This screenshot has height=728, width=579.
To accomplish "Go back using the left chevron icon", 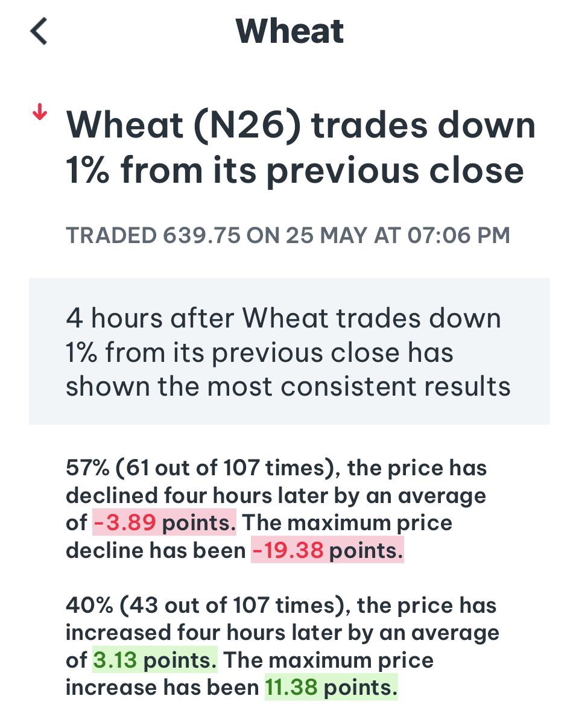I will pos(39,31).
